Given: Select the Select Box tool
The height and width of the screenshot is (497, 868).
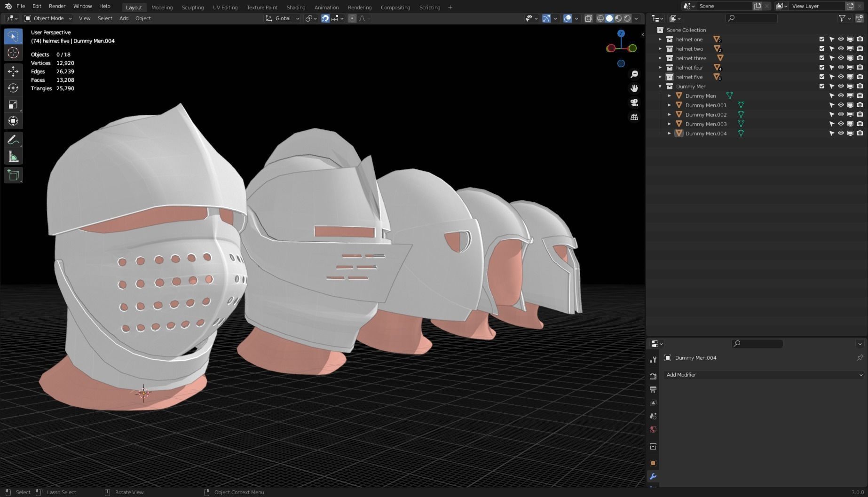Looking at the screenshot, I should point(13,36).
